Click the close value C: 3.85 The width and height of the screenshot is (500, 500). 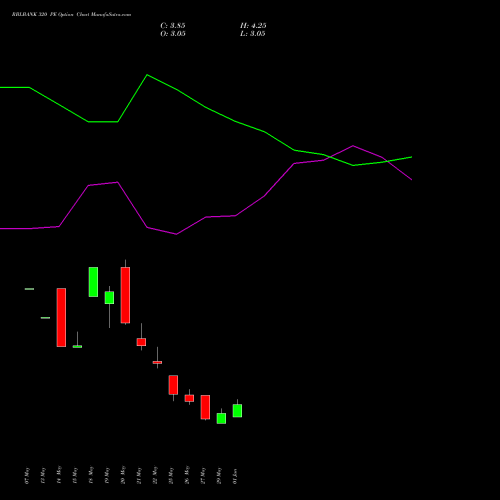coord(173,26)
